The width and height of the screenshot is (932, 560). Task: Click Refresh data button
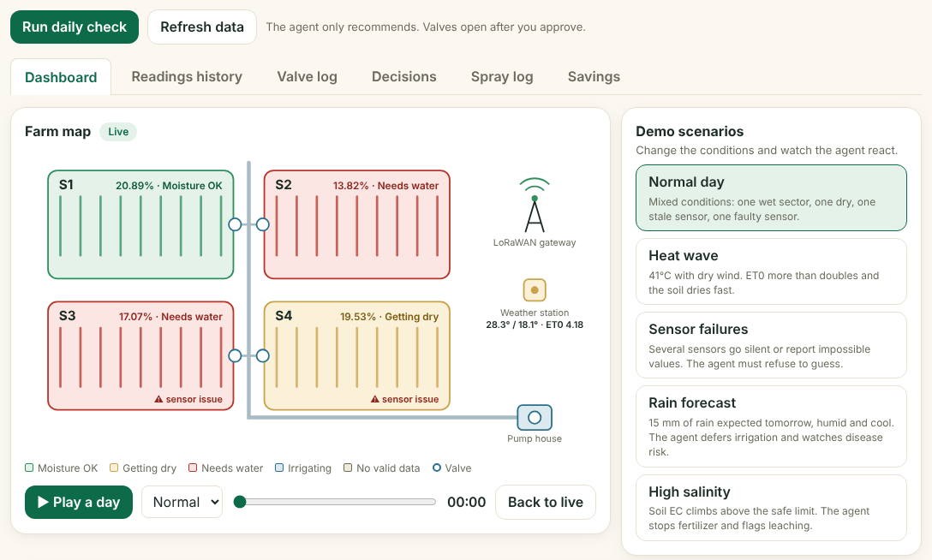click(202, 27)
